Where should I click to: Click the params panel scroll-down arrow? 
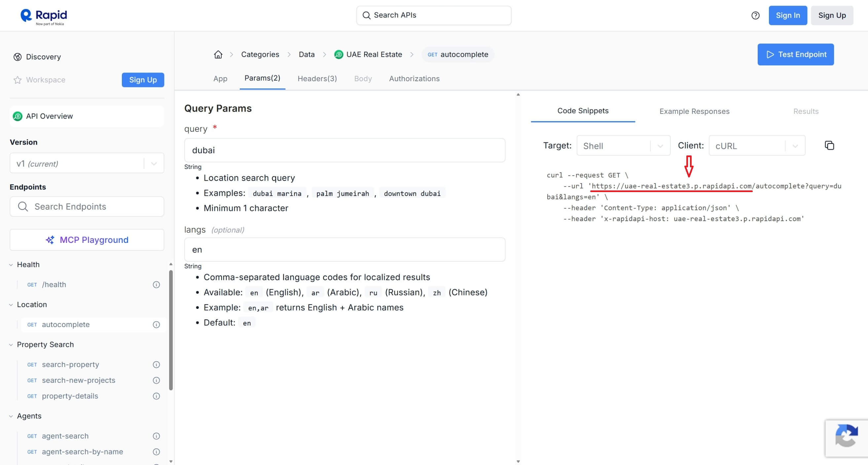point(518,462)
